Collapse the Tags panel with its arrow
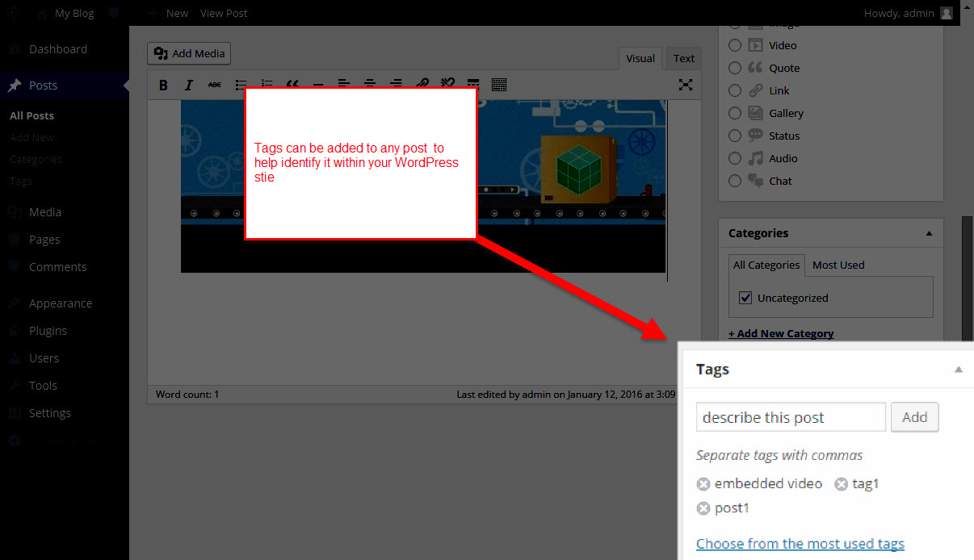The width and height of the screenshot is (974, 560). pyautogui.click(x=959, y=370)
